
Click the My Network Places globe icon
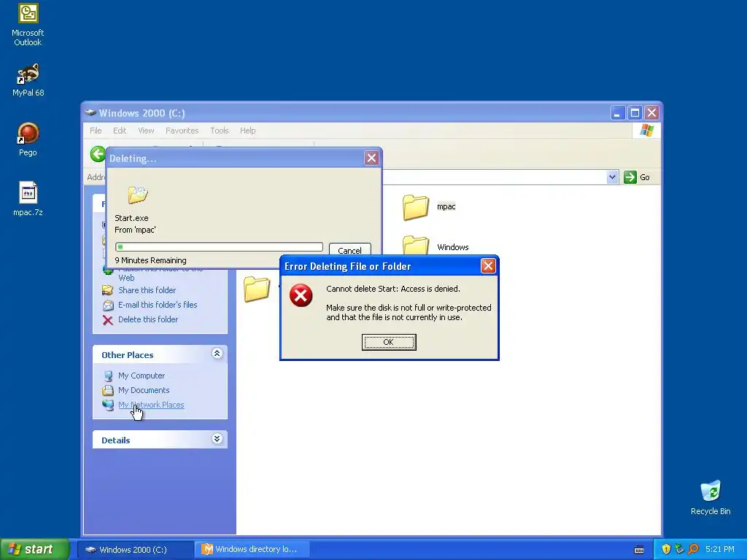[108, 405]
